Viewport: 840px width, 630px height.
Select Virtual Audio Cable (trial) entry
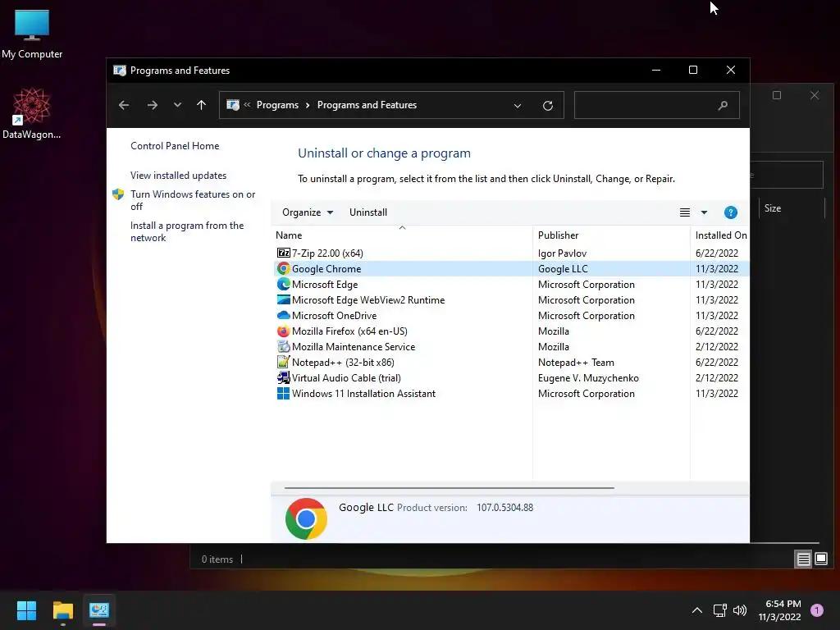[346, 377]
